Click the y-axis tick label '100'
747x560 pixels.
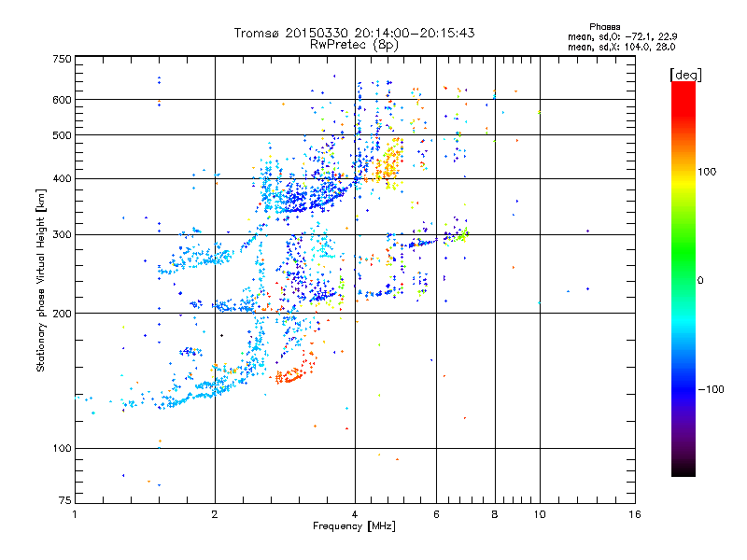point(62,449)
